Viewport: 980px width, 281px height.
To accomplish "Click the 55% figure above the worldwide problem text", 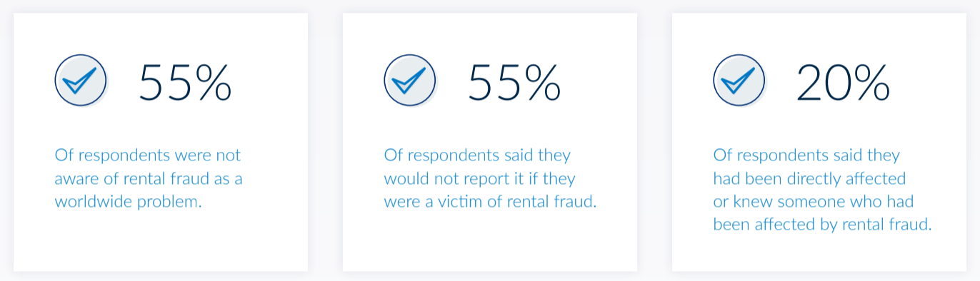I will [x=185, y=82].
